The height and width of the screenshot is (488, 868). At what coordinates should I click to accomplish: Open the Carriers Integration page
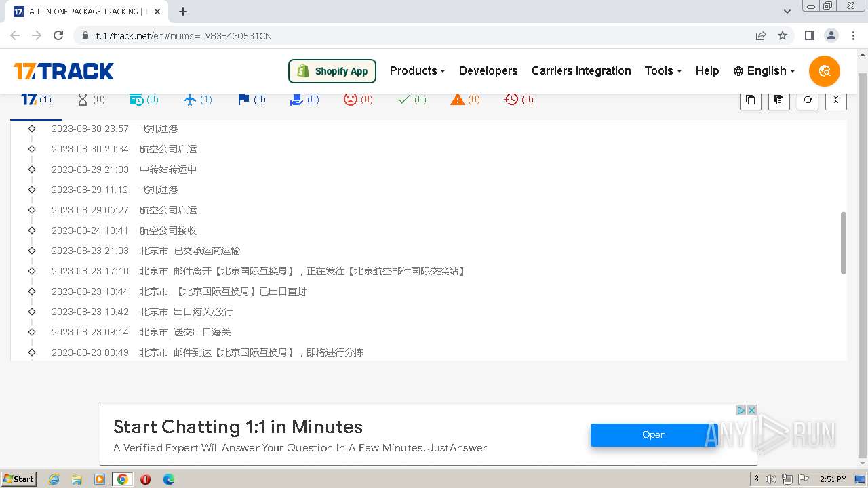(581, 70)
